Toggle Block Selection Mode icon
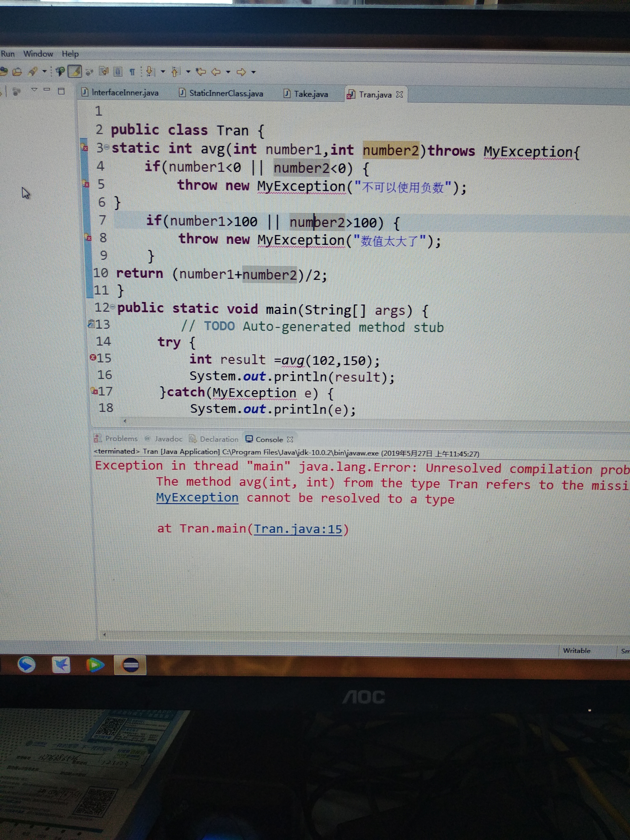Image resolution: width=630 pixels, height=840 pixels. [118, 71]
